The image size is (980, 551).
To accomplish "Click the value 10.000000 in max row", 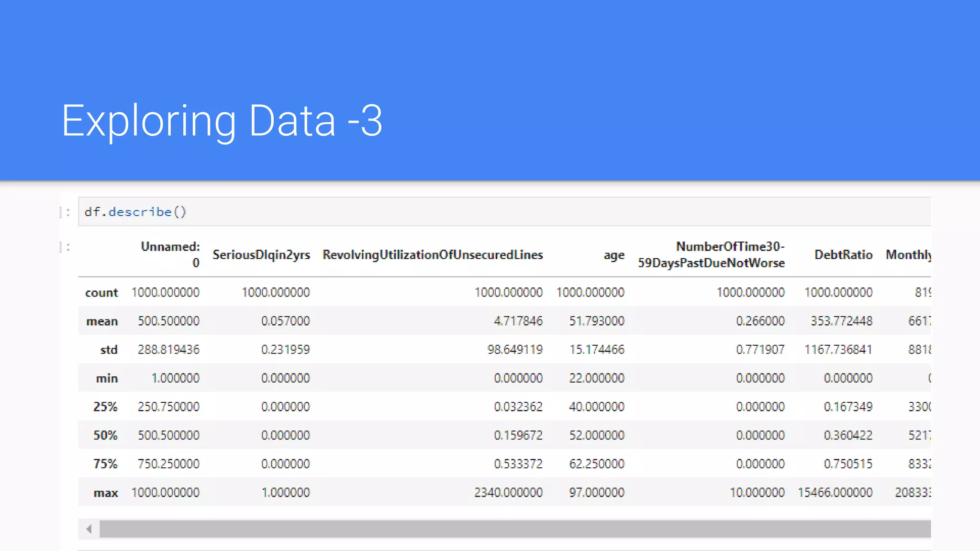I will (x=757, y=492).
